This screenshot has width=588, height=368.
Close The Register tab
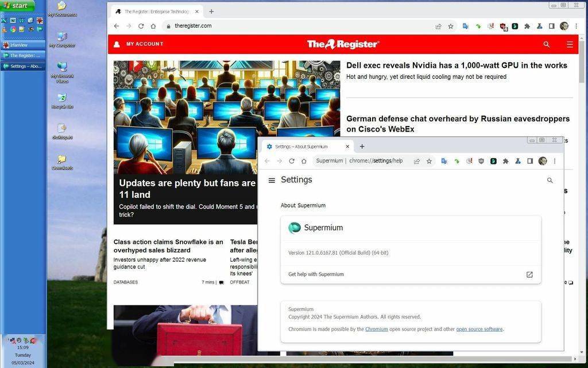click(197, 11)
